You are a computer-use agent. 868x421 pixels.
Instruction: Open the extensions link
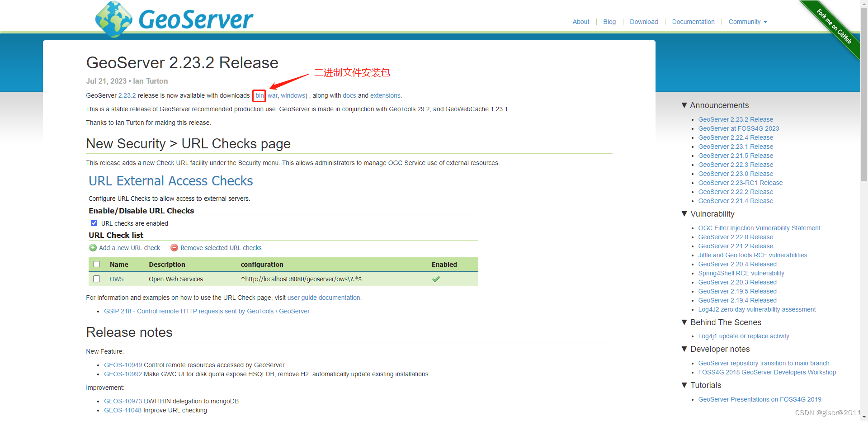pos(385,95)
